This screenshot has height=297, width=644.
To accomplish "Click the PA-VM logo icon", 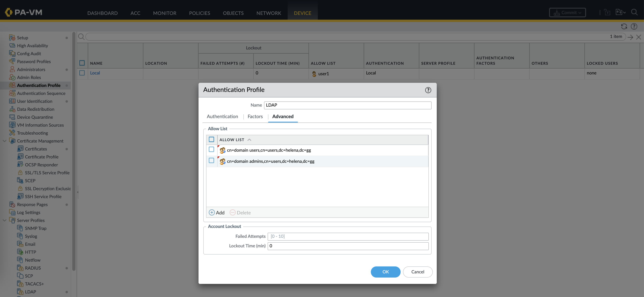I will 9,12.
